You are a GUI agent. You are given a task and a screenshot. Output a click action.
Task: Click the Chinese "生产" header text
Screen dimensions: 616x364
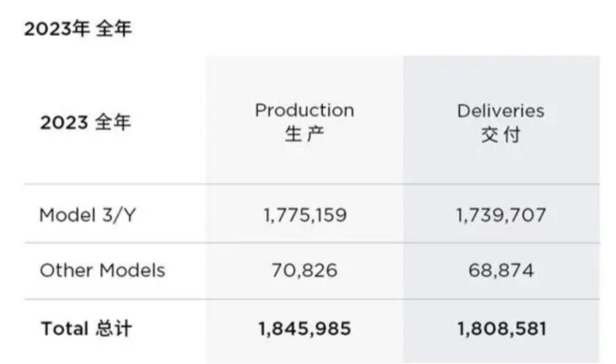coord(304,135)
